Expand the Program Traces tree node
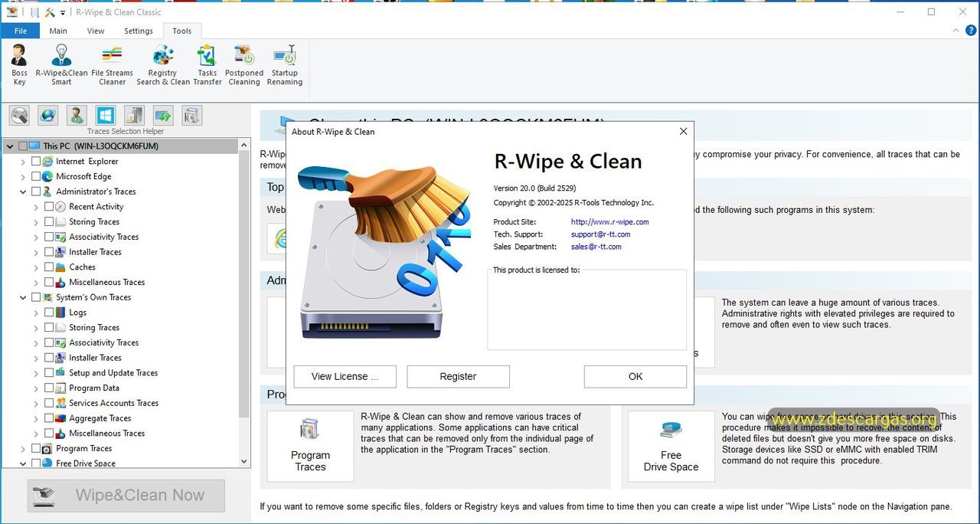Viewport: 980px width, 524px height. (23, 449)
